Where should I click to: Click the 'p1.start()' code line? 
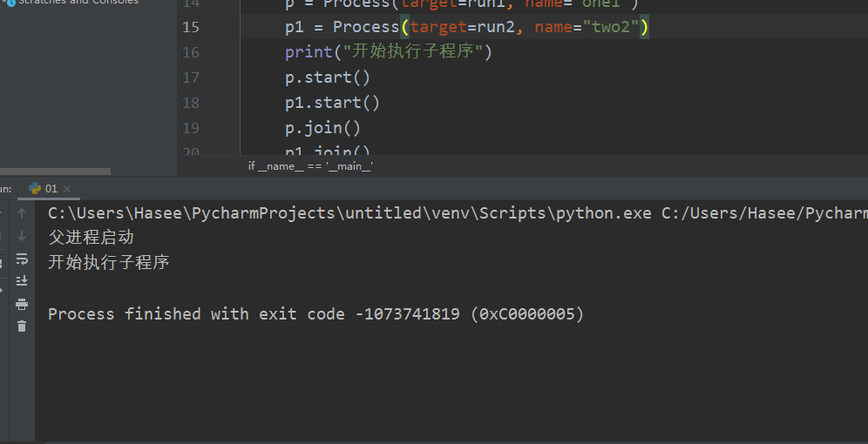pos(332,103)
